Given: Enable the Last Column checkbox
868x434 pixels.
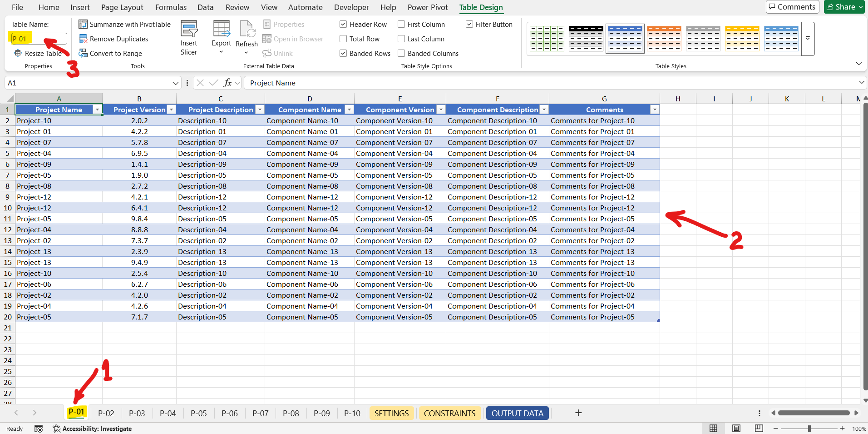Looking at the screenshot, I should coord(401,39).
